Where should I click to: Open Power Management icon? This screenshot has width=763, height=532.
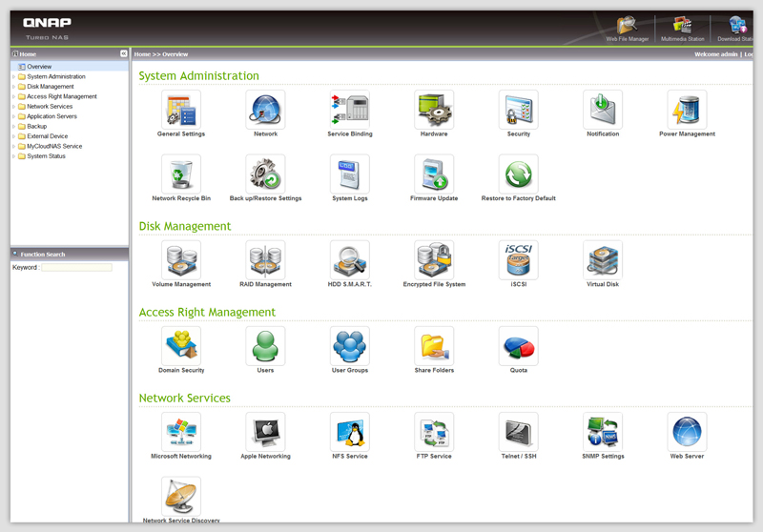687,110
